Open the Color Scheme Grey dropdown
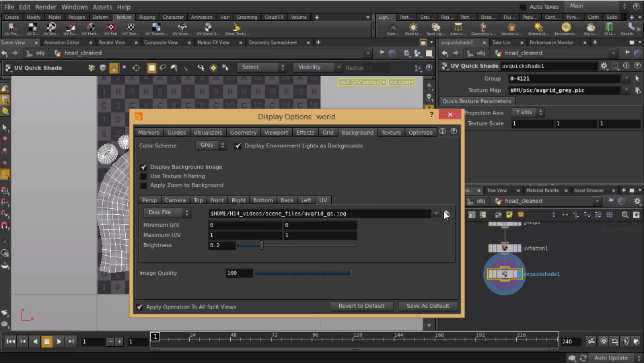This screenshot has width=644, height=363. tap(211, 145)
